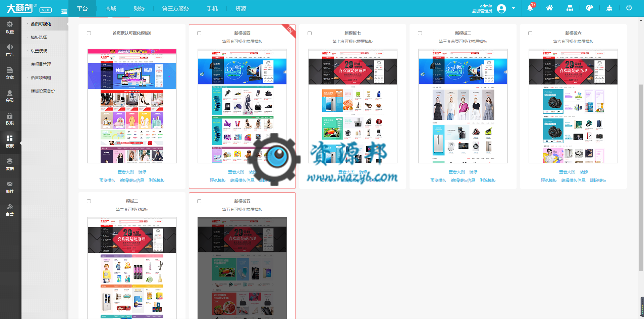Open thumbnail of 新模板五

[242, 268]
